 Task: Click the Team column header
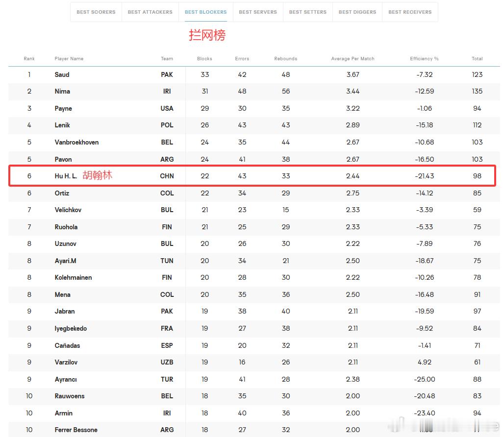[167, 59]
